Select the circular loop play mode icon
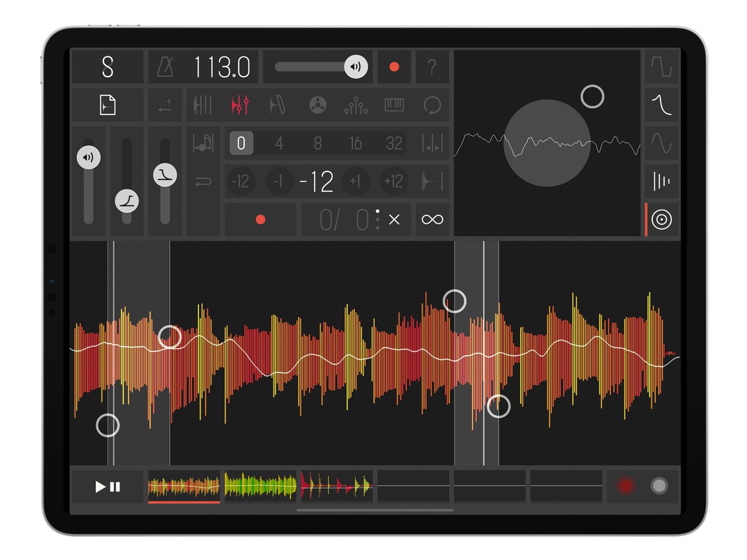This screenshot has width=747, height=560. pyautogui.click(x=432, y=105)
